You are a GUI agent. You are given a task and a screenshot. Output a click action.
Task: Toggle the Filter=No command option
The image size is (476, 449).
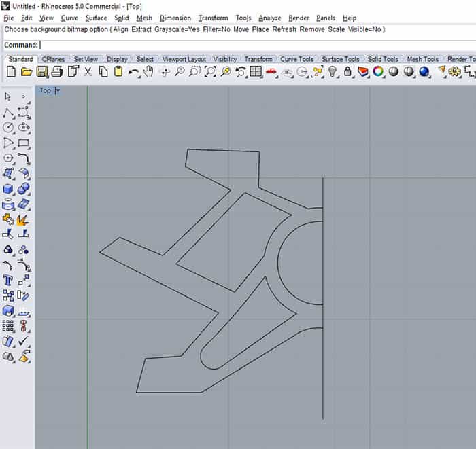216,29
